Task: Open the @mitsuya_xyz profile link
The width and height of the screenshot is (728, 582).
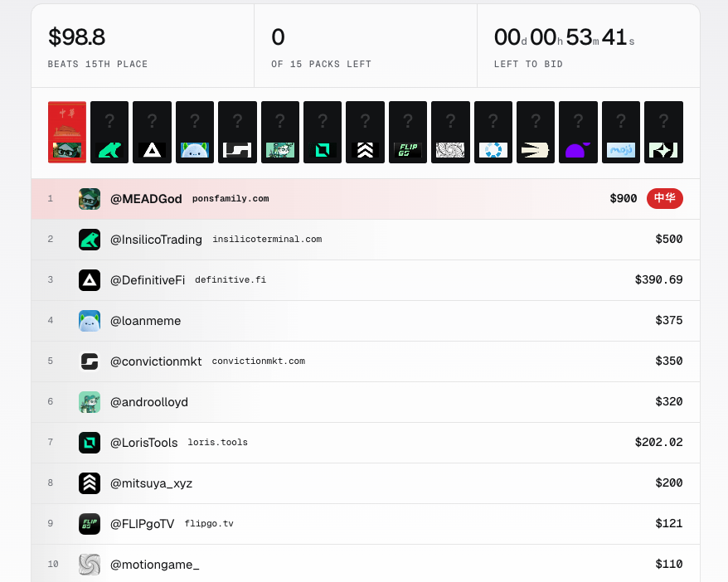Action: [x=152, y=483]
